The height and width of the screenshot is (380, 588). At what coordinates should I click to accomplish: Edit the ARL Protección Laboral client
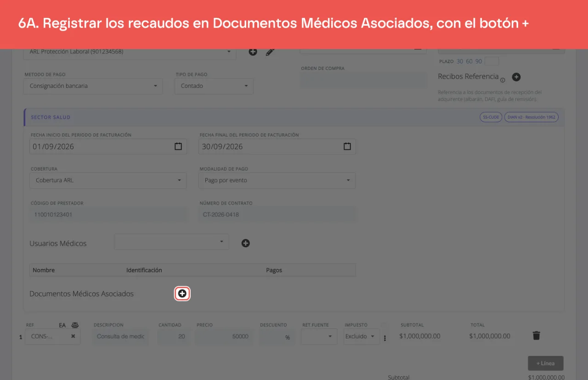click(x=270, y=52)
